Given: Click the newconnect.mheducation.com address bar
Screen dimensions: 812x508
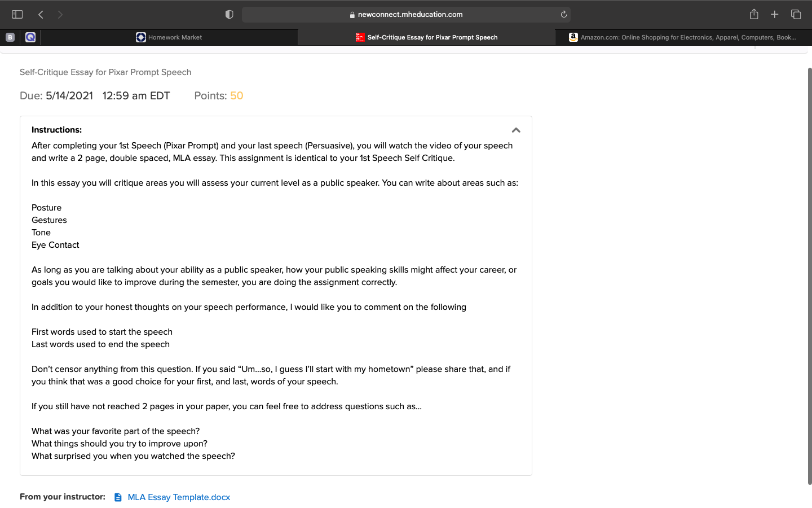Looking at the screenshot, I should (x=406, y=15).
